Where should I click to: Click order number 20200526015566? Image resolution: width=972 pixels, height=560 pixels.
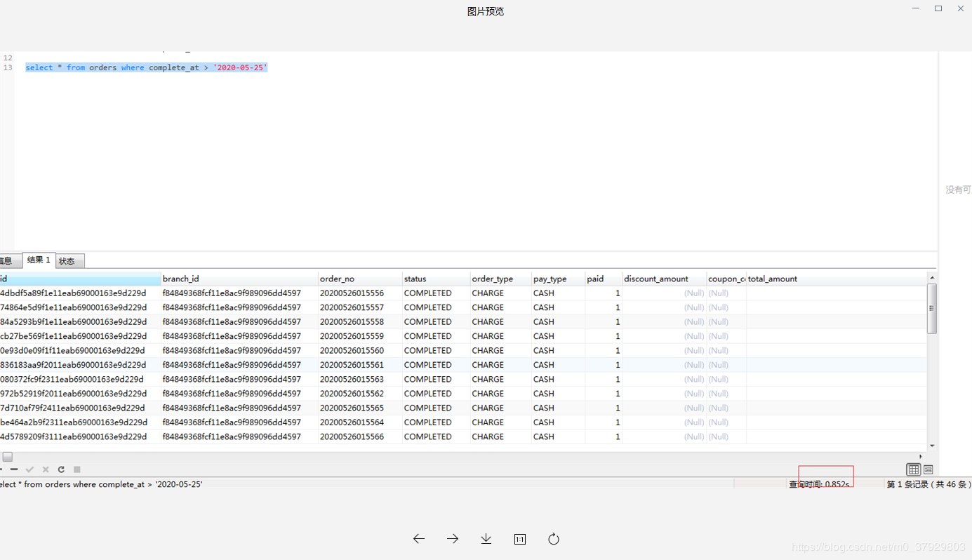(x=352, y=436)
